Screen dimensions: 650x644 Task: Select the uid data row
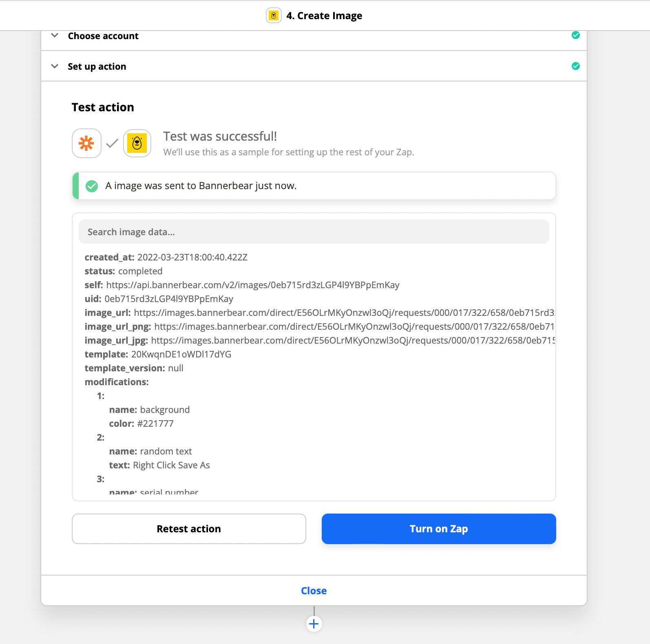click(159, 299)
